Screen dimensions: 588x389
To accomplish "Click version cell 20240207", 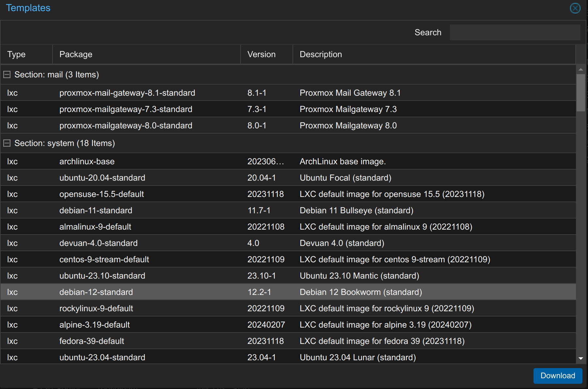I will [x=266, y=325].
